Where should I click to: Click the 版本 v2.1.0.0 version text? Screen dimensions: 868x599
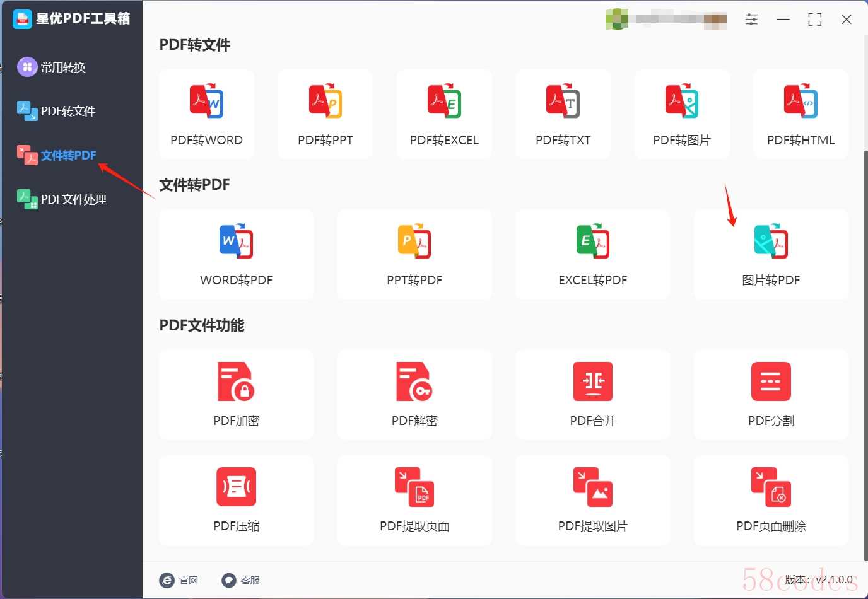(819, 579)
